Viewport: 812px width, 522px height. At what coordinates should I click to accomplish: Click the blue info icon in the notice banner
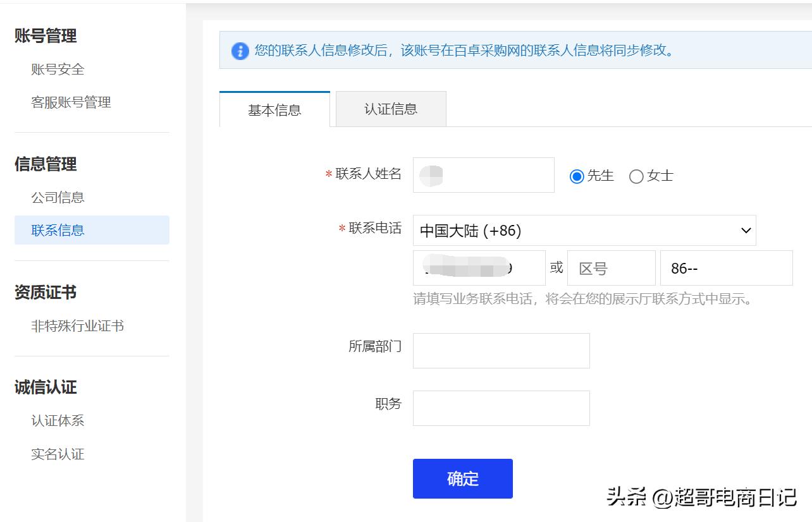(x=239, y=51)
